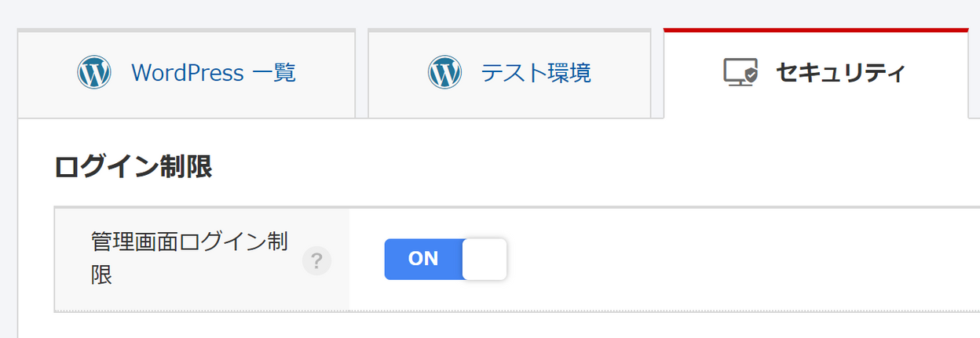This screenshot has width=980, height=338.
Task: Click the blue part of the login restriction switch
Action: point(423,259)
